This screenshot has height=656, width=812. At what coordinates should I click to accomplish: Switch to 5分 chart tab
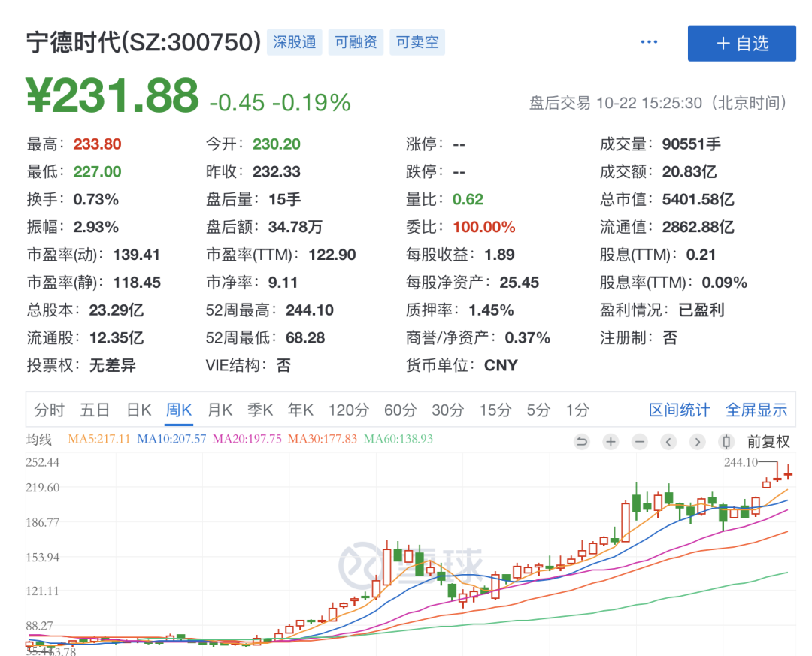538,410
